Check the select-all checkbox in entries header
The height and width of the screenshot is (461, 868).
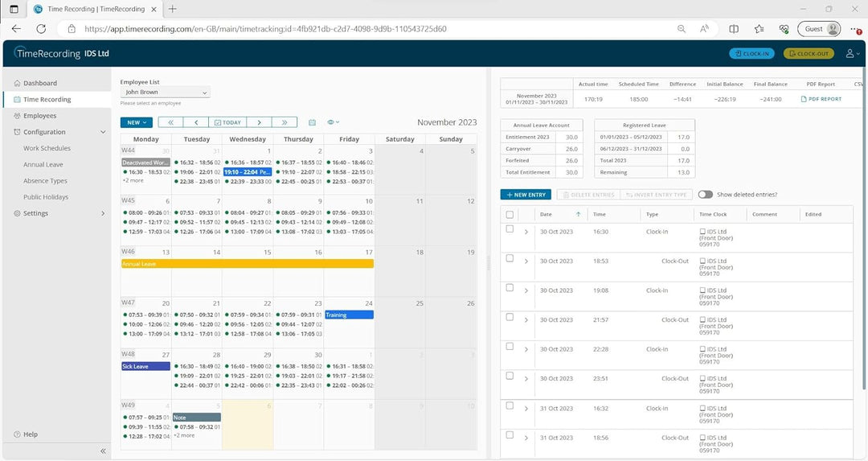[x=510, y=215]
